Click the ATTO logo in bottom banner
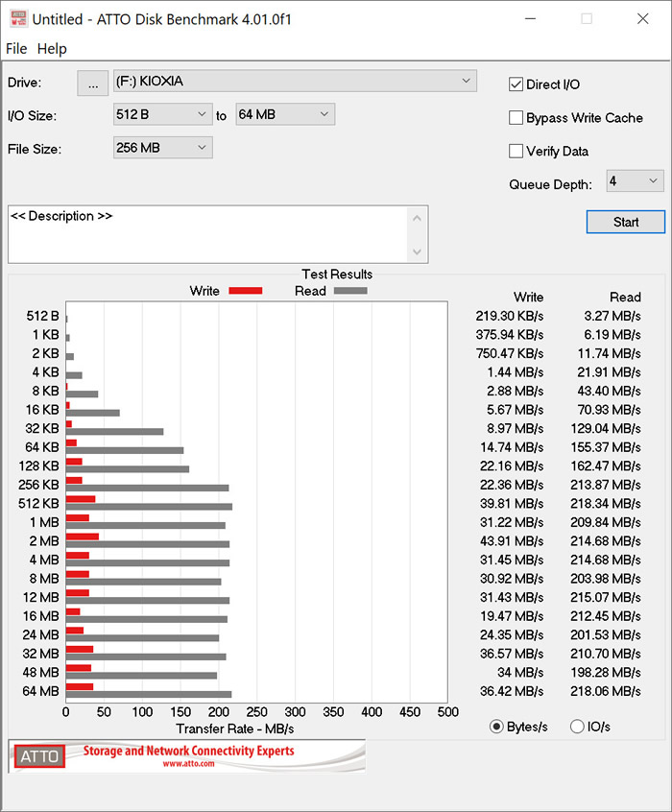The height and width of the screenshot is (812, 672). click(39, 757)
